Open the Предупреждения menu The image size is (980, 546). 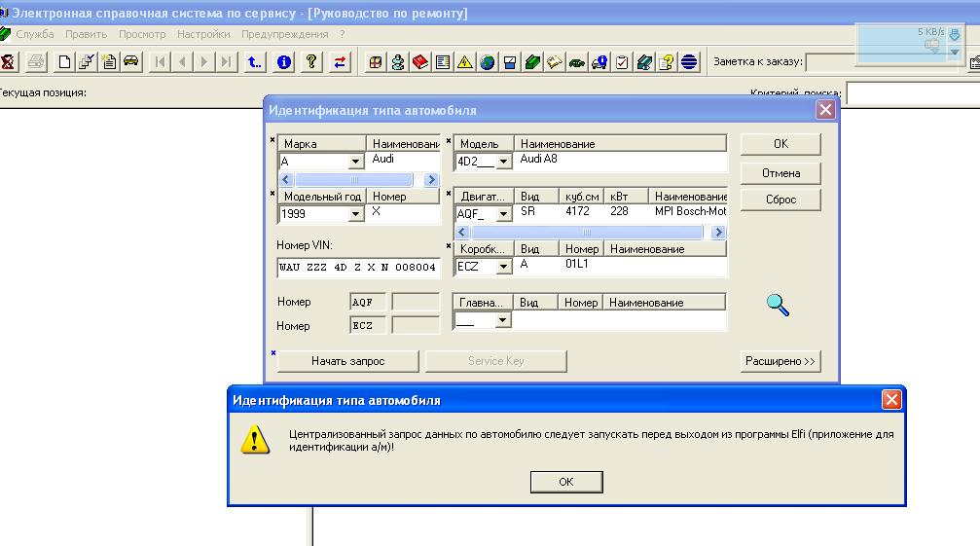[284, 34]
